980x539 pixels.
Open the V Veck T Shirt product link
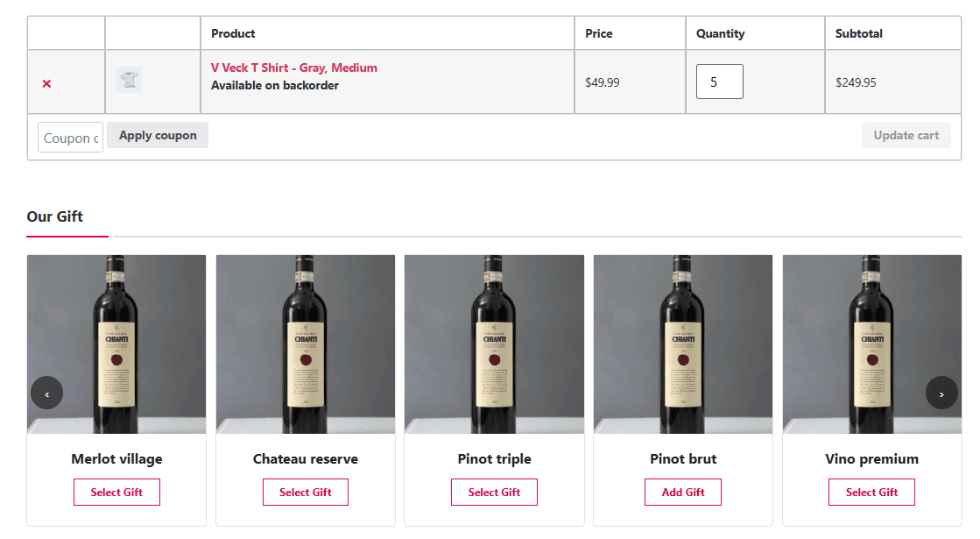[293, 67]
